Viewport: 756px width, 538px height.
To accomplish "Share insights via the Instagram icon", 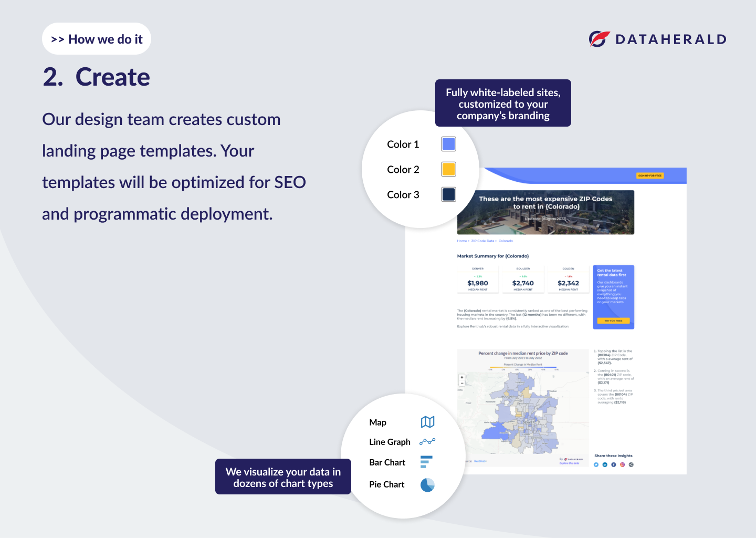I will point(623,464).
